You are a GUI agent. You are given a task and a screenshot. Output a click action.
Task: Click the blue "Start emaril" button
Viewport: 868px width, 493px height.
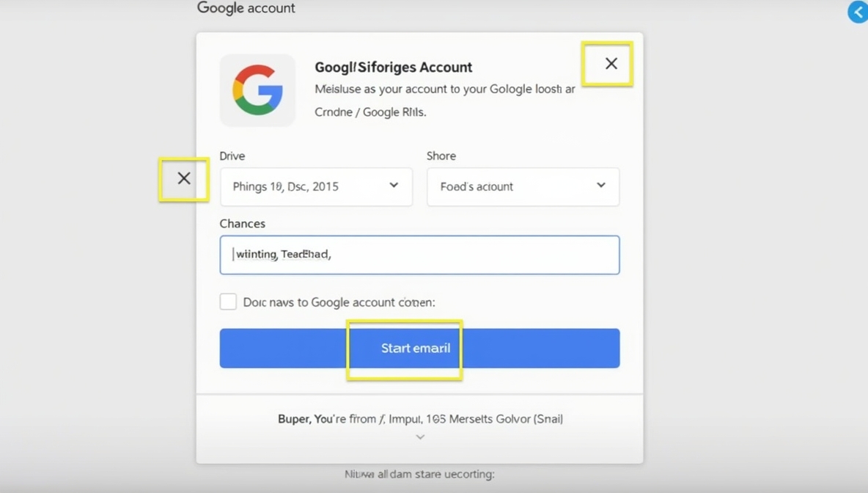[x=419, y=348]
